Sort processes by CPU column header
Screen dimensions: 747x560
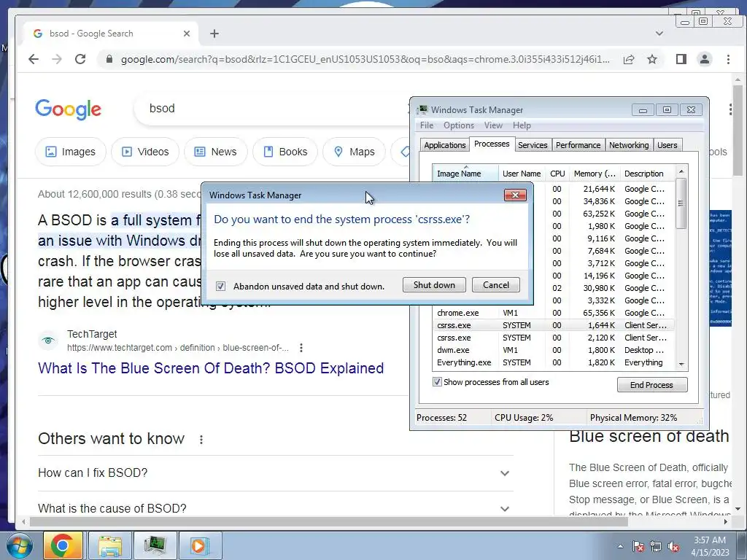(557, 174)
